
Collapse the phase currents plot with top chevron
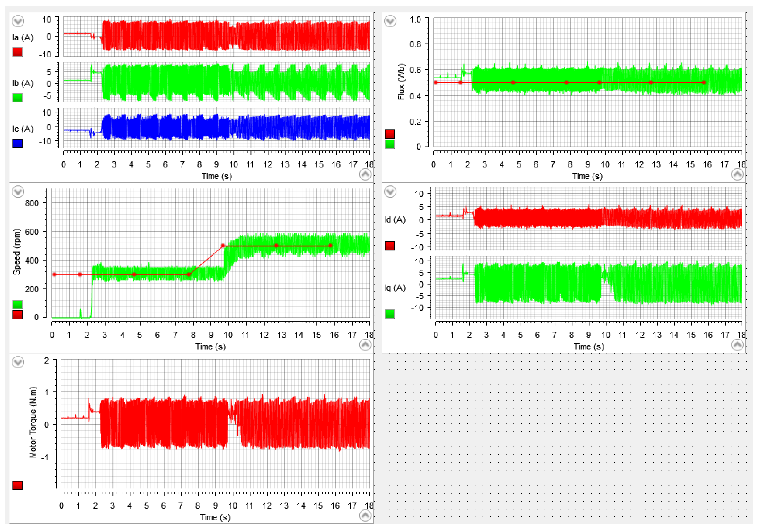click(x=18, y=21)
